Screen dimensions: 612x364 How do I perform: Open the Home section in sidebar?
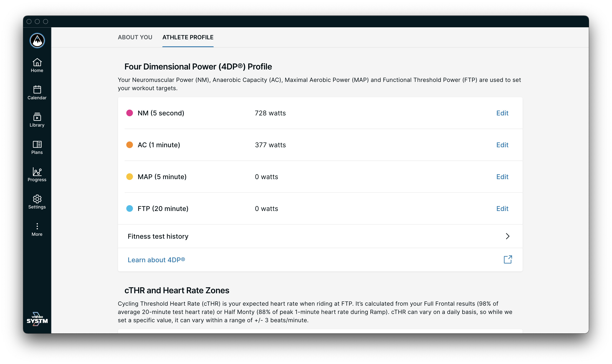[37, 66]
